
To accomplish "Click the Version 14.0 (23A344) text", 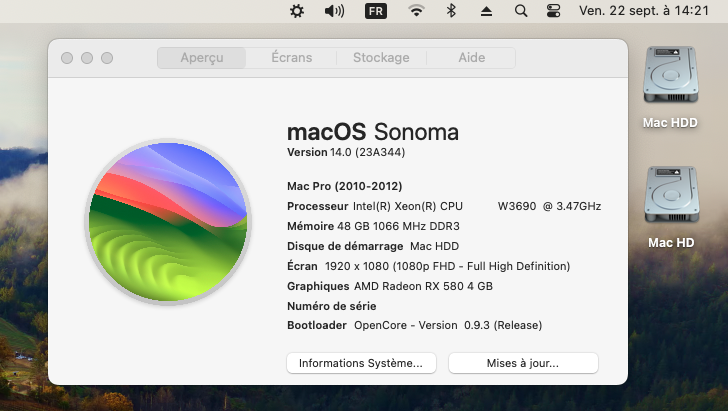I will [x=346, y=152].
